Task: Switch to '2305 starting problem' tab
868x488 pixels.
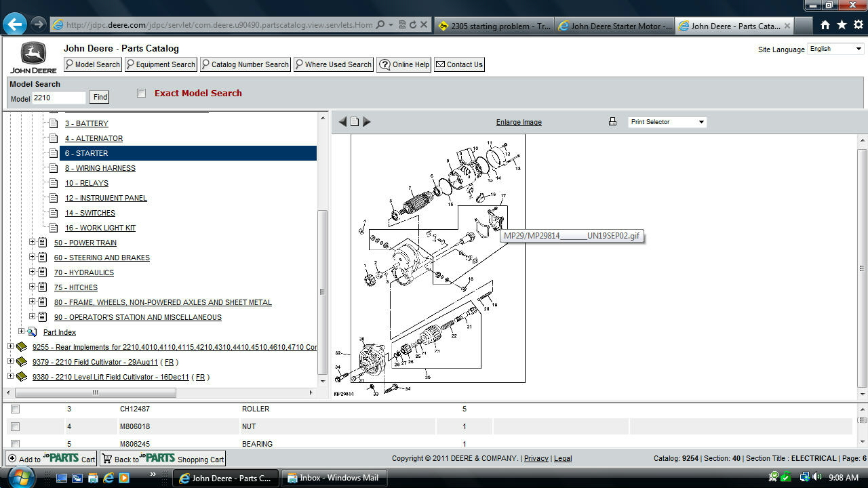Action: 494,26
